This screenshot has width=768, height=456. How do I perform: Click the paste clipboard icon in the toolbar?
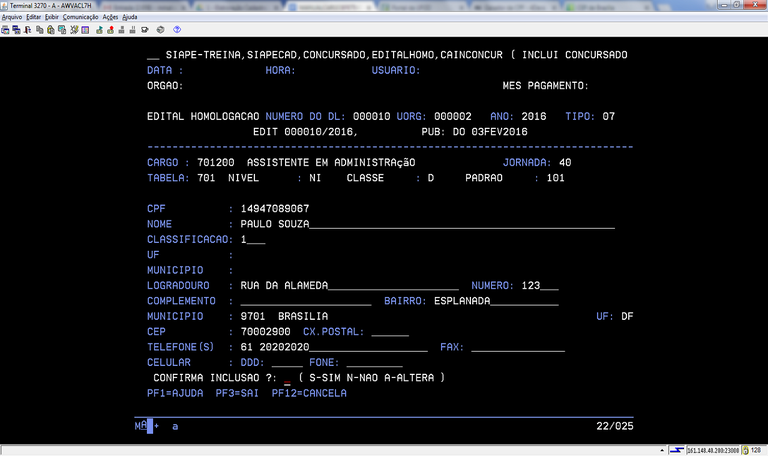coord(50,30)
